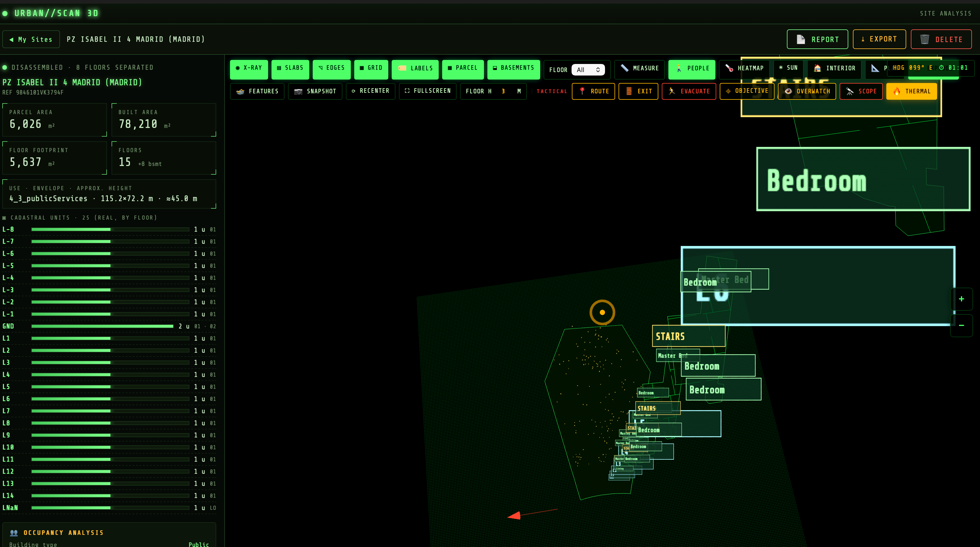The height and width of the screenshot is (547, 980).
Task: Click the EXPORT button
Action: (879, 39)
